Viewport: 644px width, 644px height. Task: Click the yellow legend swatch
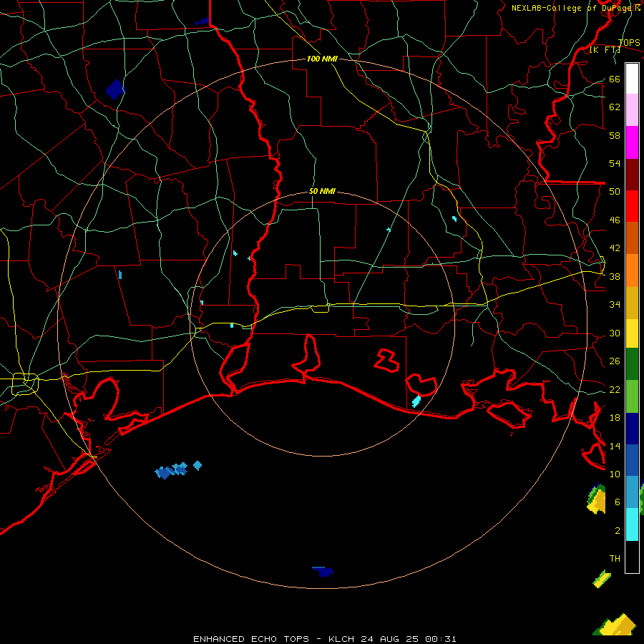click(632, 333)
